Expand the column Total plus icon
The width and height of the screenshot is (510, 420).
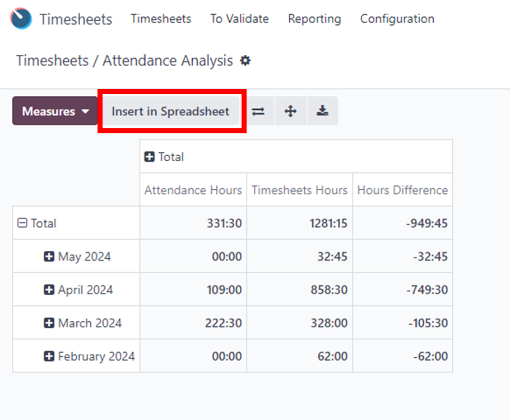(149, 157)
